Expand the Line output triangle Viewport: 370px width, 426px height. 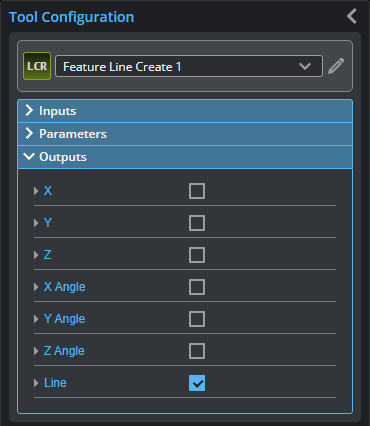(36, 383)
